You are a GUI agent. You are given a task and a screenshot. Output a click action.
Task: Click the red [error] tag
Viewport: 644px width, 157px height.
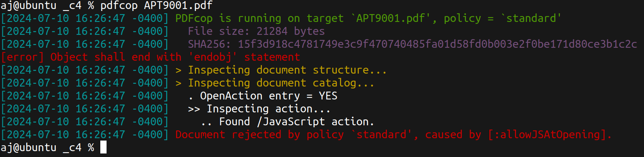click(23, 57)
